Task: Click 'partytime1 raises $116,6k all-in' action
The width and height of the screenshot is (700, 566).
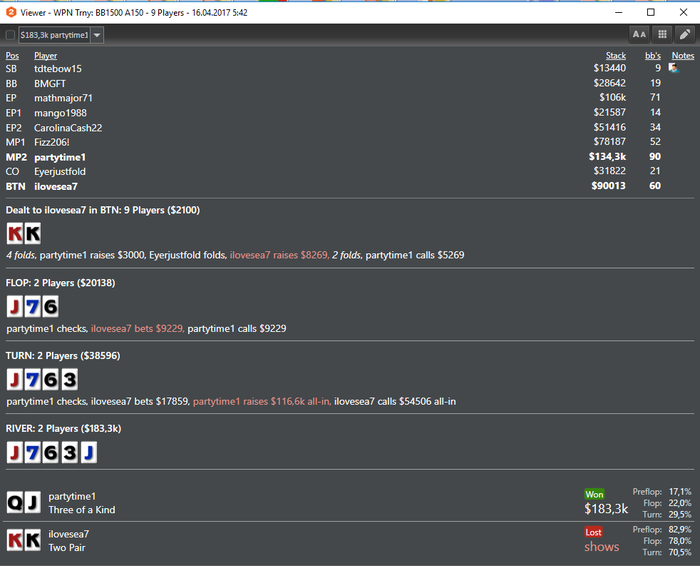Action: (262, 401)
